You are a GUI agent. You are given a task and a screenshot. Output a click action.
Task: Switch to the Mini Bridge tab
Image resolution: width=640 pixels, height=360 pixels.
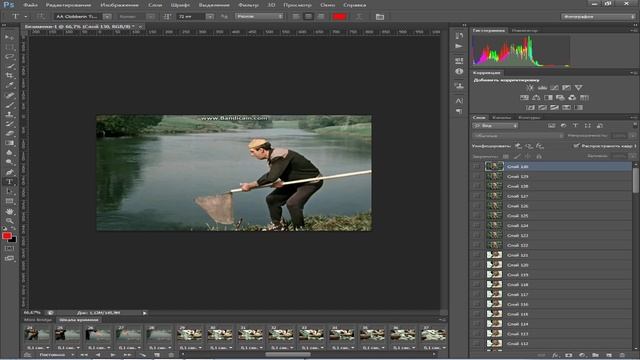(38, 320)
